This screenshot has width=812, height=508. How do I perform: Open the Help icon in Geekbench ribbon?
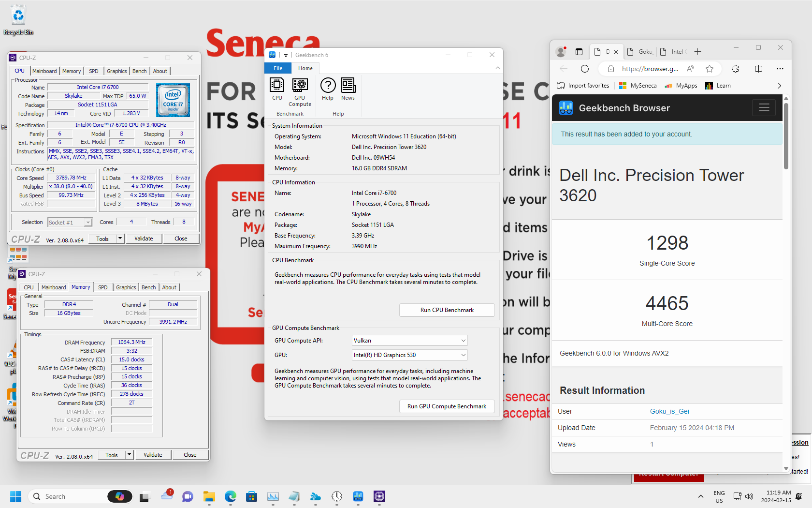(x=328, y=89)
